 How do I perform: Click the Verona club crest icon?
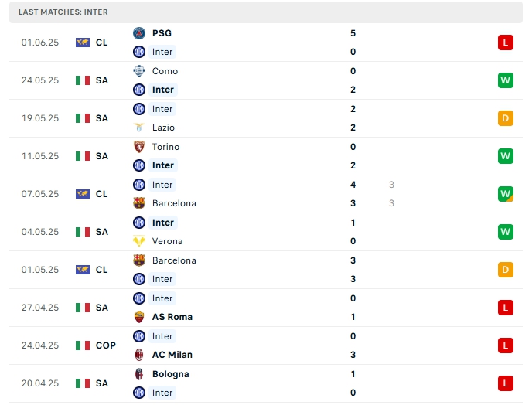[139, 241]
